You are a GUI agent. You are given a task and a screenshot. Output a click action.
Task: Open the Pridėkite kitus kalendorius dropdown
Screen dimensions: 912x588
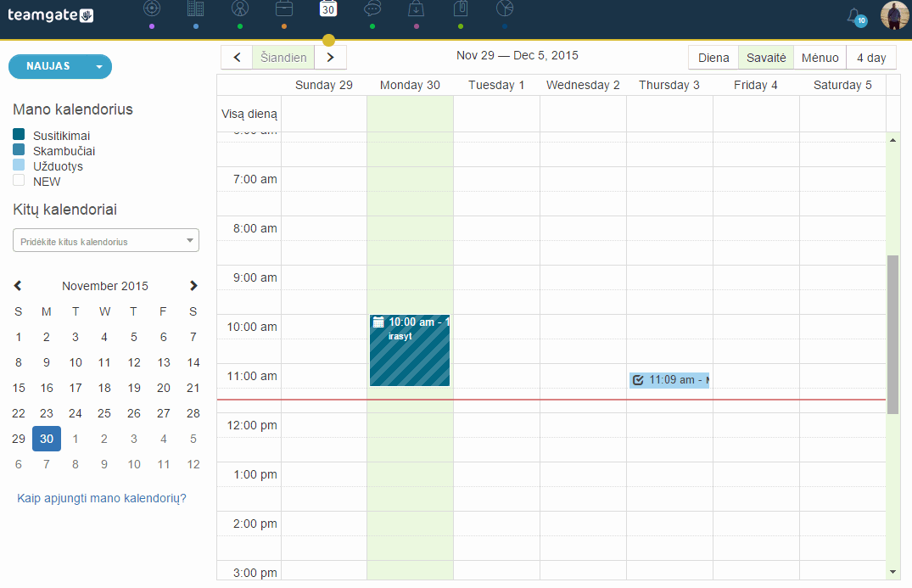coord(106,241)
